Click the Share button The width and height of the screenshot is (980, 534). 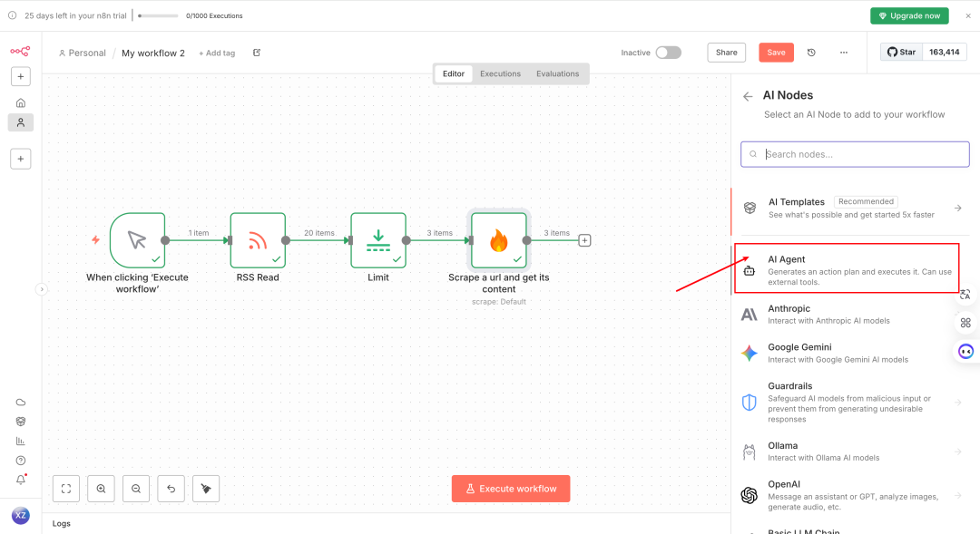pyautogui.click(x=726, y=53)
